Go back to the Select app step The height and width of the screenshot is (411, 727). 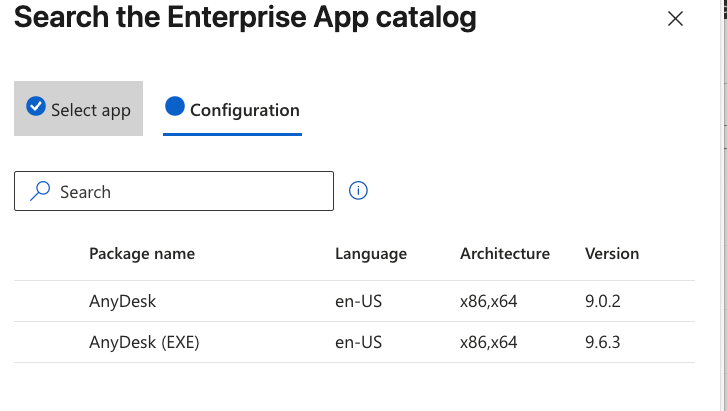point(79,109)
